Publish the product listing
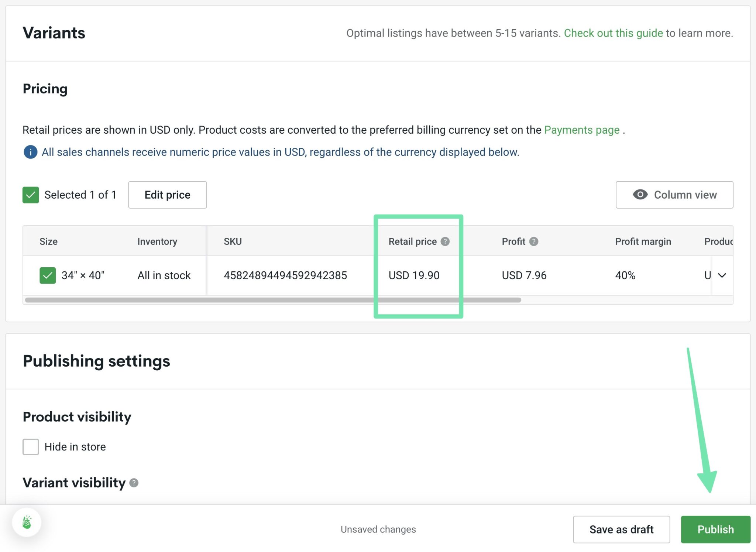The image size is (756, 552). click(715, 529)
